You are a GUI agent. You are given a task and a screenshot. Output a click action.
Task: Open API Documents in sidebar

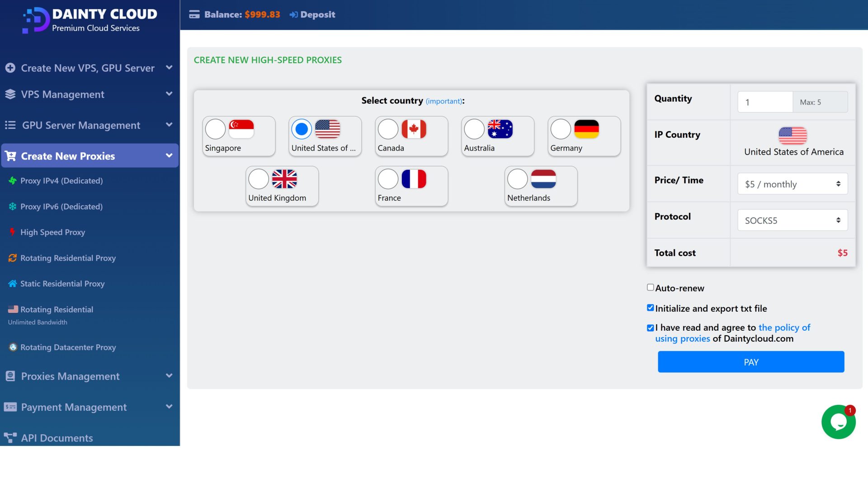point(57,438)
